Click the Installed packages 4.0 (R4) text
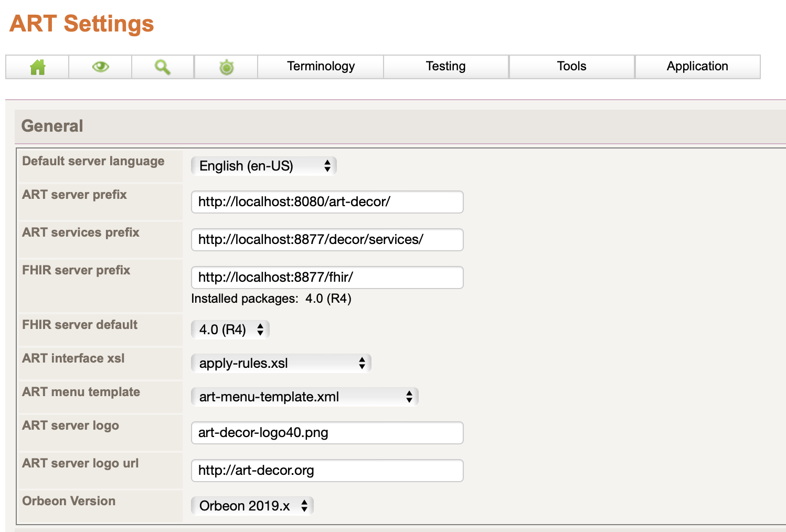This screenshot has height=532, width=786. tap(271, 299)
